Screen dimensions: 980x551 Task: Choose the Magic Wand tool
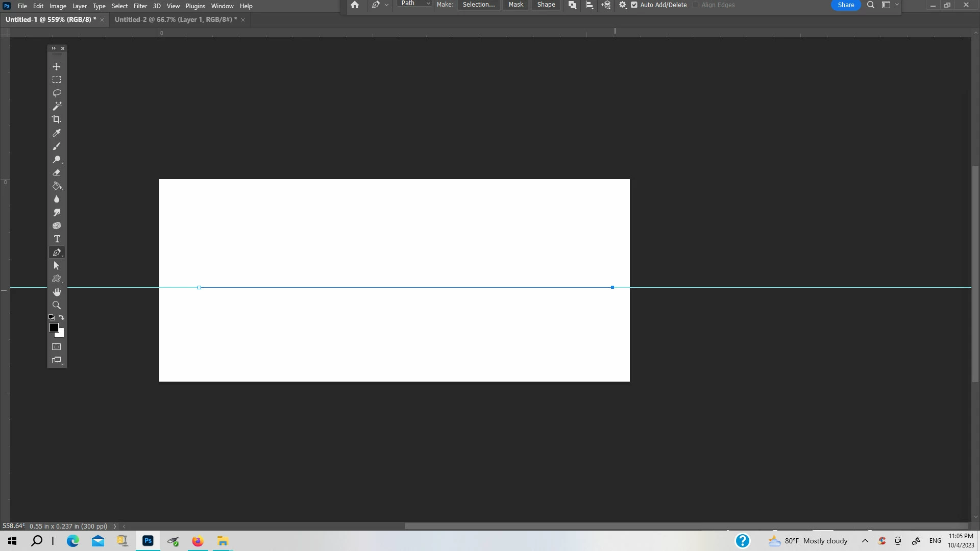[x=57, y=106]
